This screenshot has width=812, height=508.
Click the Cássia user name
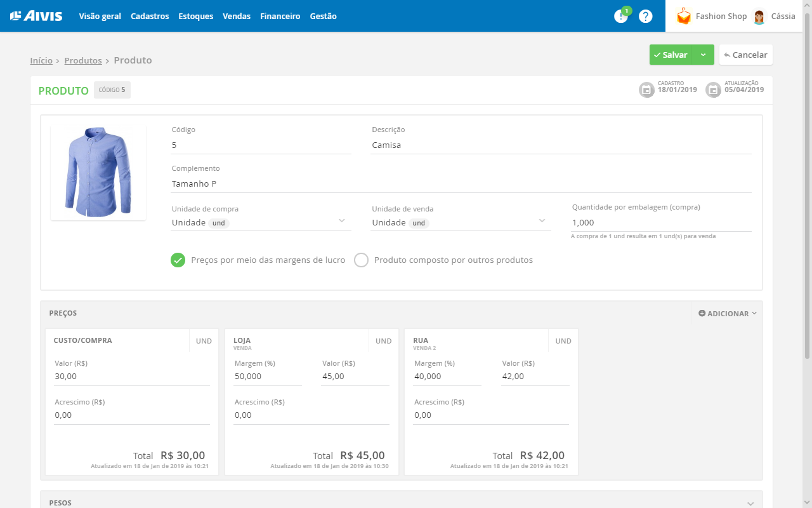pyautogui.click(x=783, y=17)
